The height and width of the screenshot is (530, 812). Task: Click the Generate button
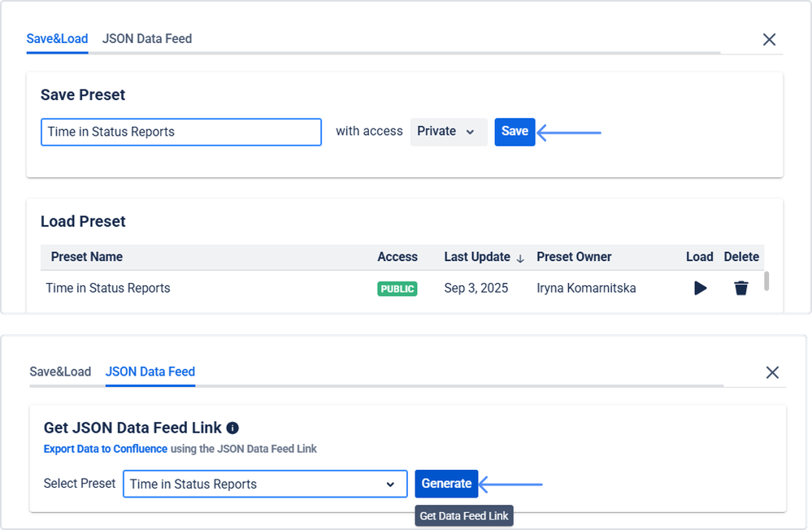[446, 484]
